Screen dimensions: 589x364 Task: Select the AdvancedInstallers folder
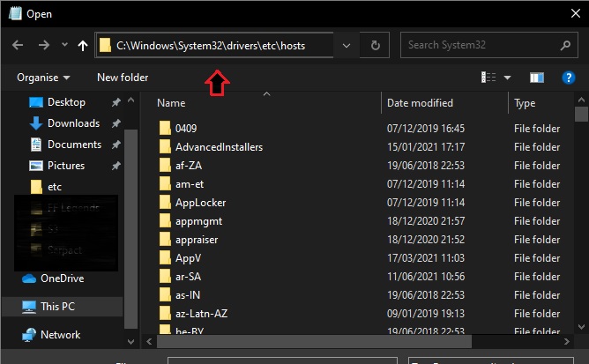click(x=219, y=147)
